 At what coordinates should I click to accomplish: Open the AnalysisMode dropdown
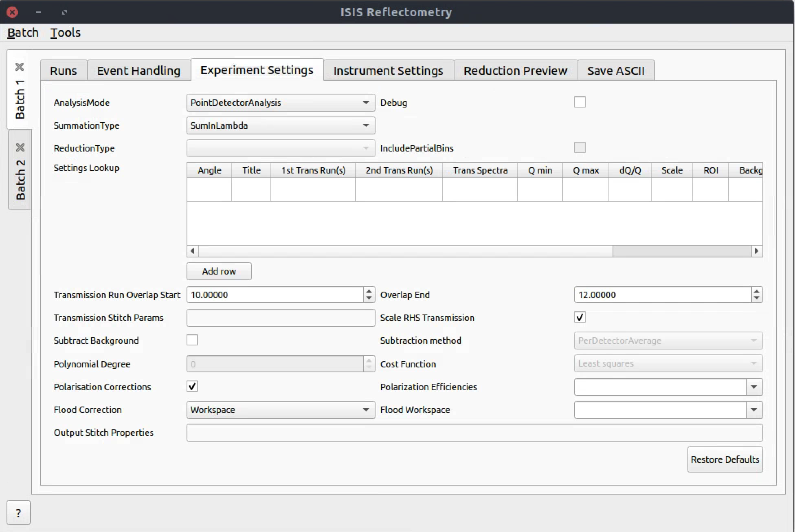coord(280,103)
